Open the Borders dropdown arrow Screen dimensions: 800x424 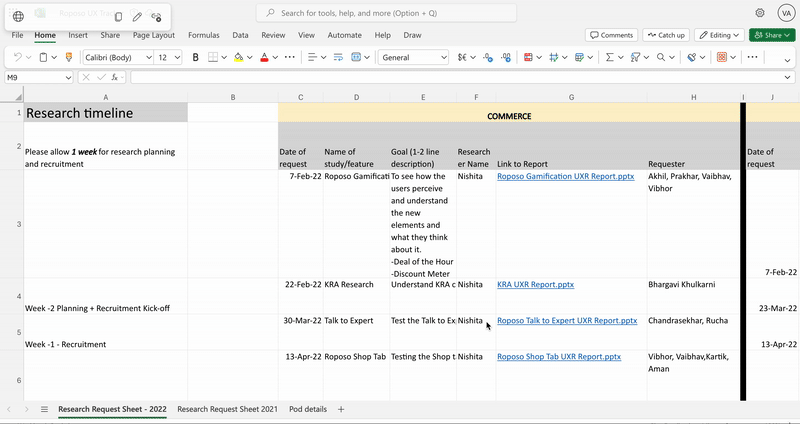(x=223, y=58)
